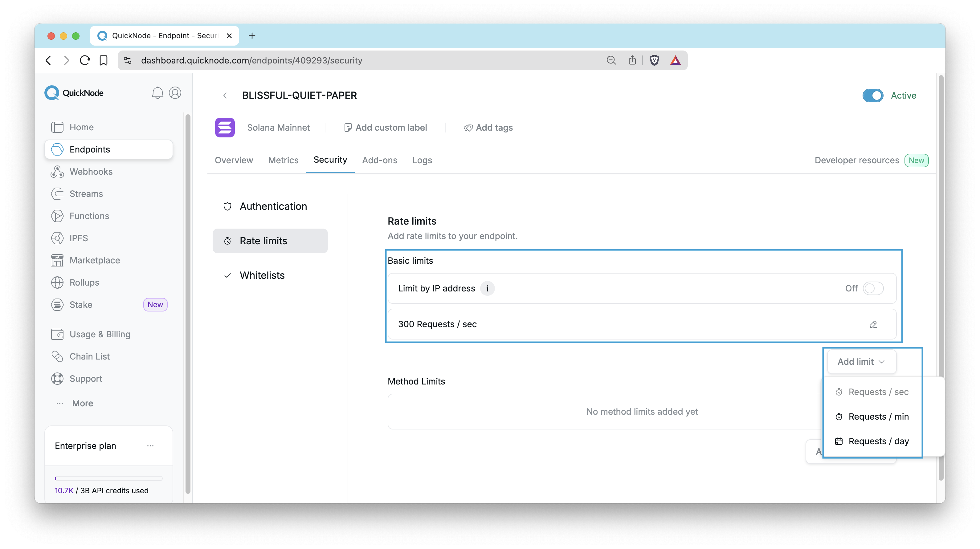This screenshot has width=980, height=549.
Task: Select Requests / min option
Action: point(878,417)
